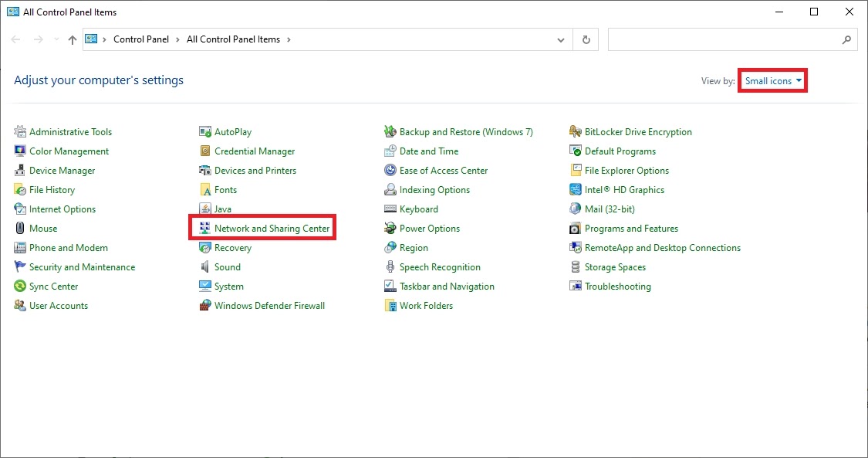Click the Backup and Restore icon
868x458 pixels.
(x=390, y=132)
